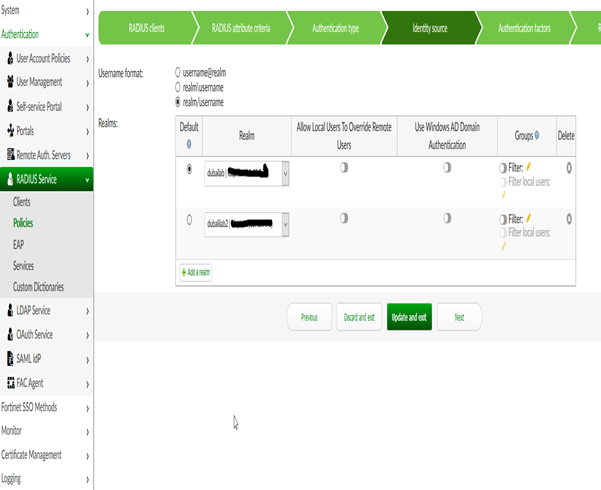Select the username@realm format option
This screenshot has height=490, width=601.
(178, 73)
